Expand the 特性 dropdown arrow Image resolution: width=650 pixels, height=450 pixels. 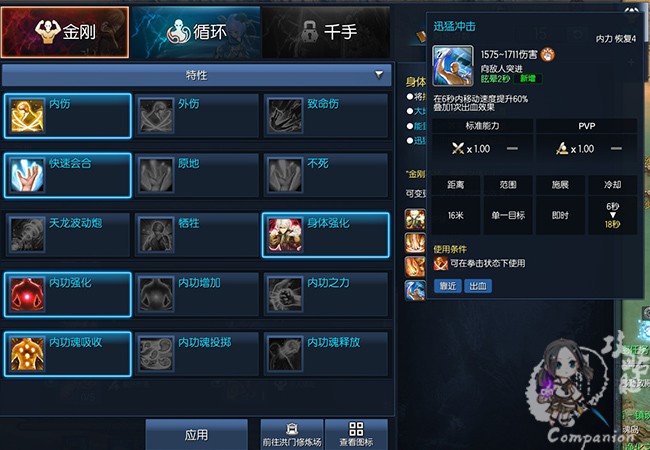379,75
